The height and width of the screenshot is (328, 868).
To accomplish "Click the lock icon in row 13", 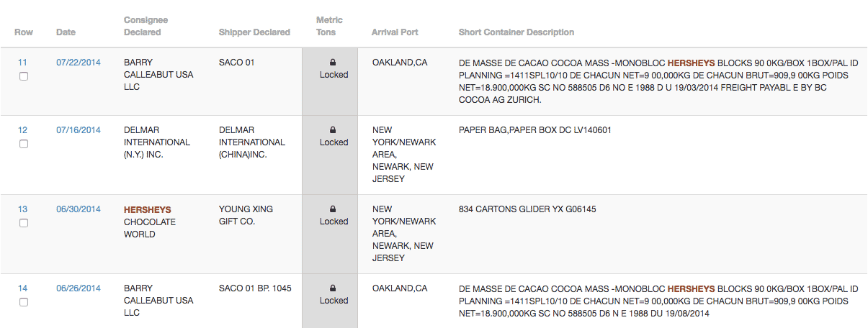I will [333, 209].
